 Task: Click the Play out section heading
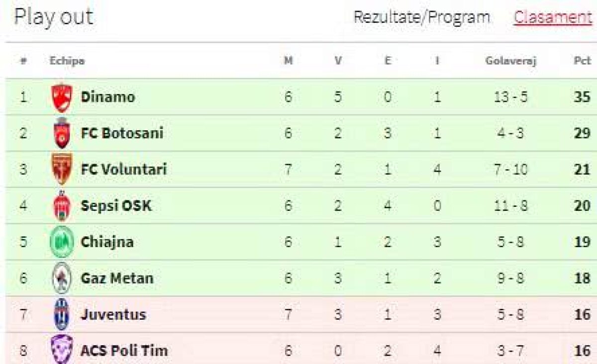tap(53, 17)
